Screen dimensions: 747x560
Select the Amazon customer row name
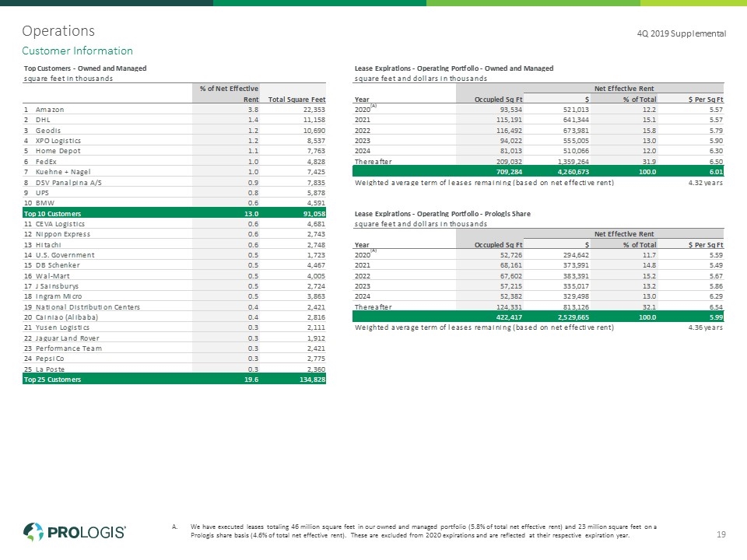click(x=50, y=110)
